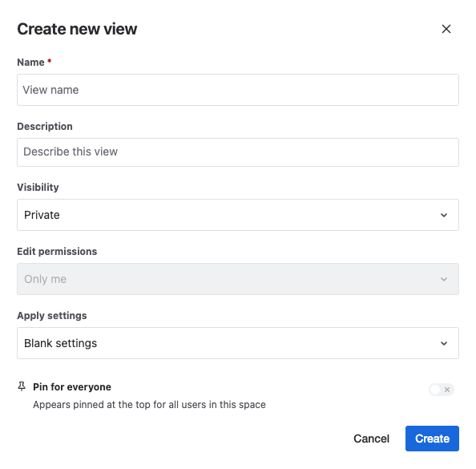Click the Name field label

tap(30, 63)
